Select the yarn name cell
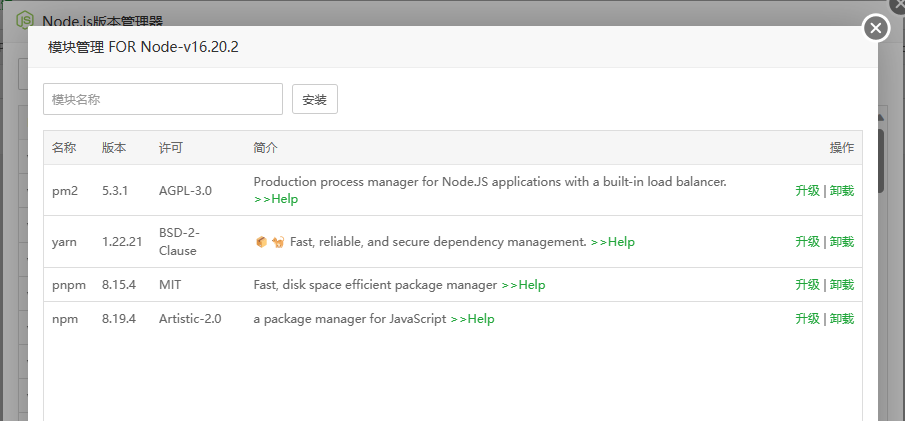This screenshot has width=905, height=421. 64,242
